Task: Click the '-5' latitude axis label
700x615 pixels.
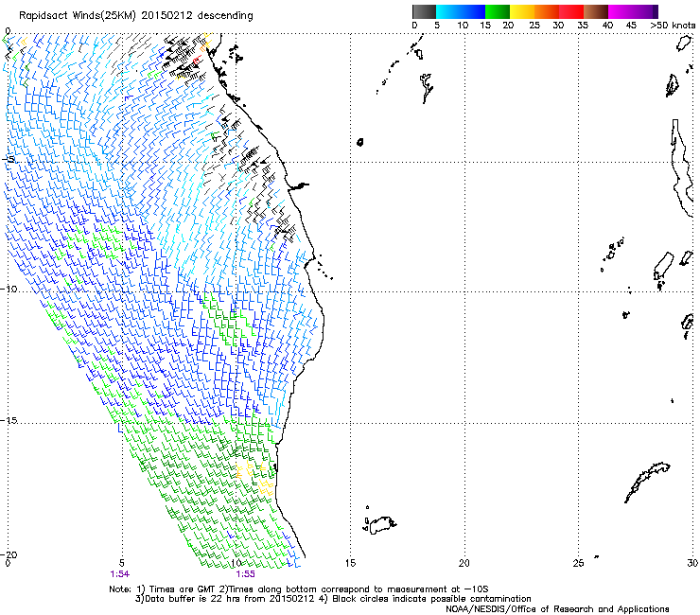Action: 8,160
